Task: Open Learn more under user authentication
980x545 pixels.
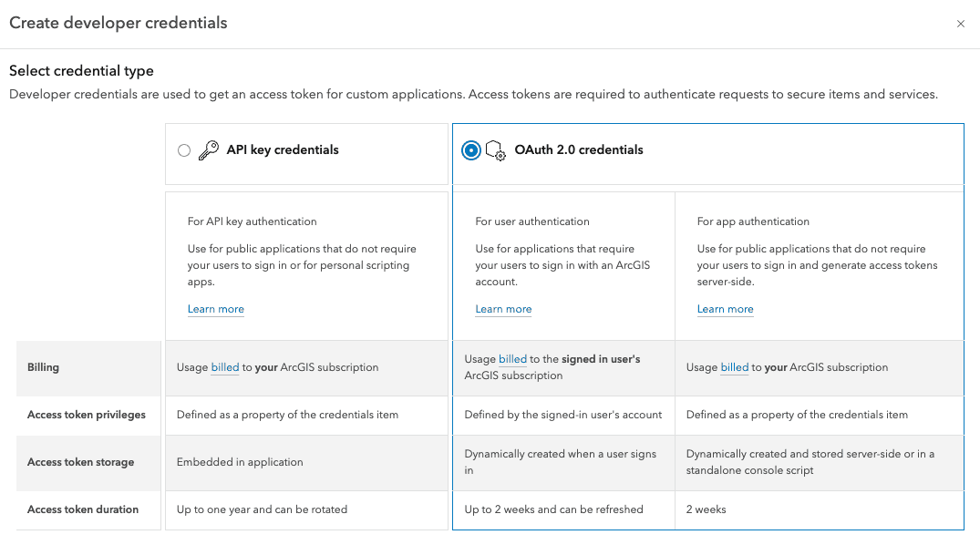Action: click(x=503, y=309)
